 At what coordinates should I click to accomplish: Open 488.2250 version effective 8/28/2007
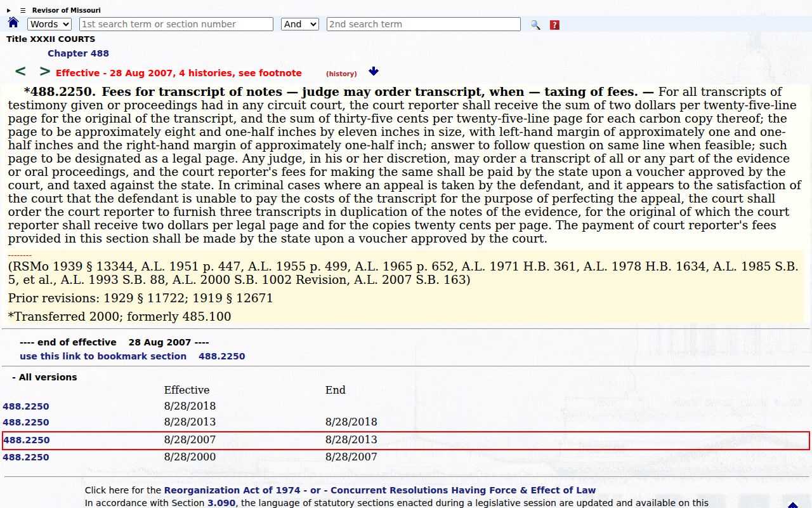26,440
